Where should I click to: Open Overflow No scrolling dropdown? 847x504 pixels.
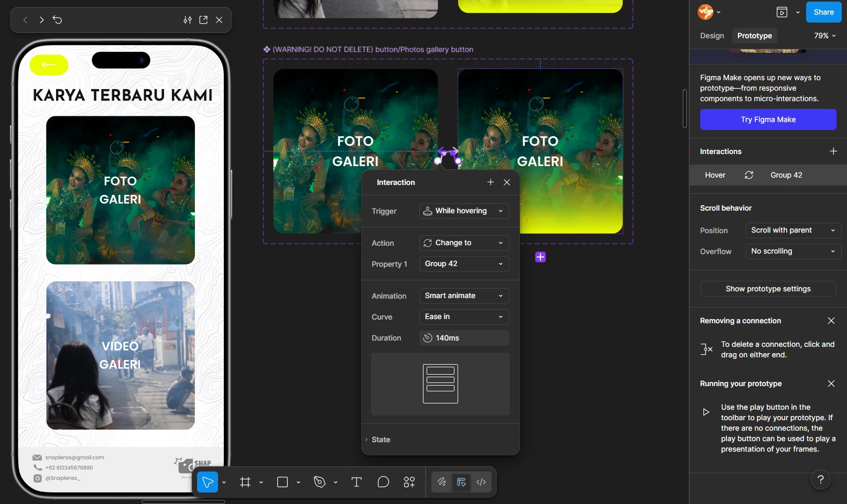click(794, 251)
